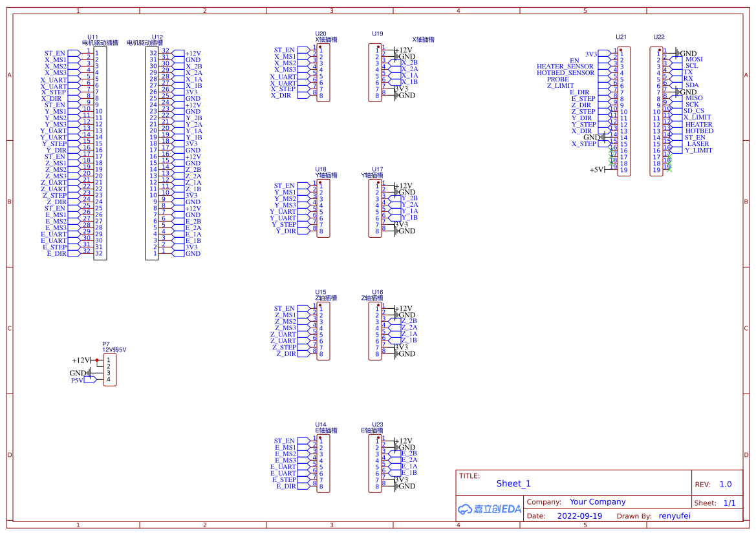Click the renyufei drawn-by name
Viewport: 756px width, 535px height.
[675, 516]
